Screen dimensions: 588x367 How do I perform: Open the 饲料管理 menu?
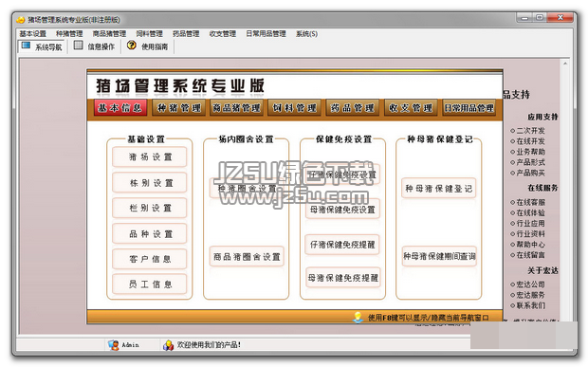149,34
